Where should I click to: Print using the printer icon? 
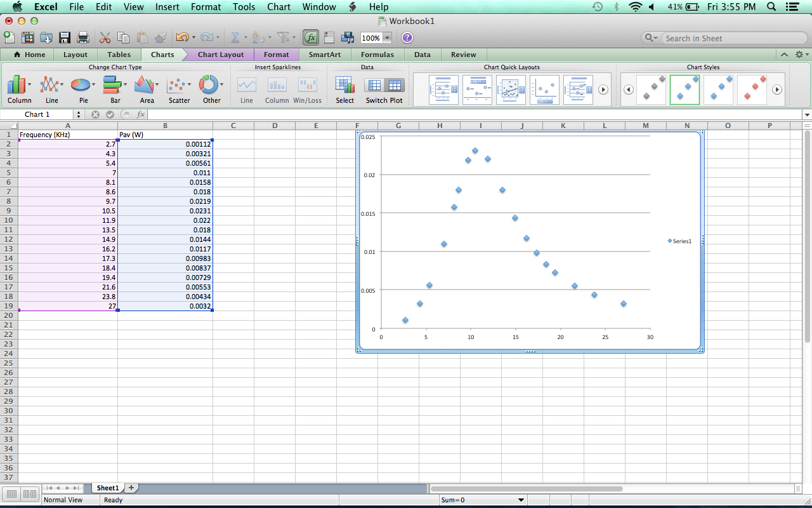point(82,37)
